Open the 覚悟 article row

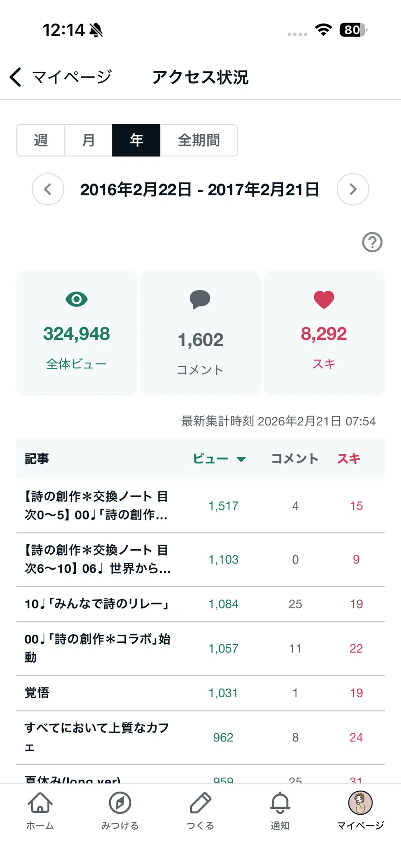[x=200, y=693]
